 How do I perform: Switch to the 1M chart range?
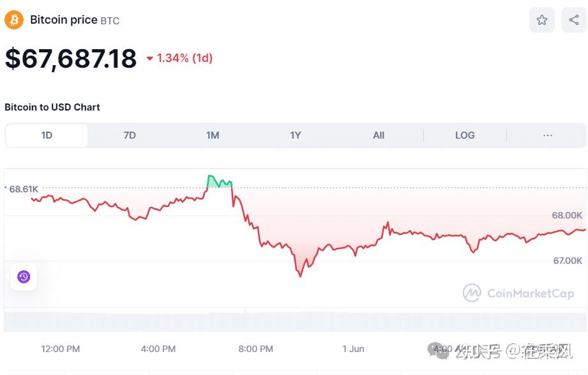(x=213, y=135)
